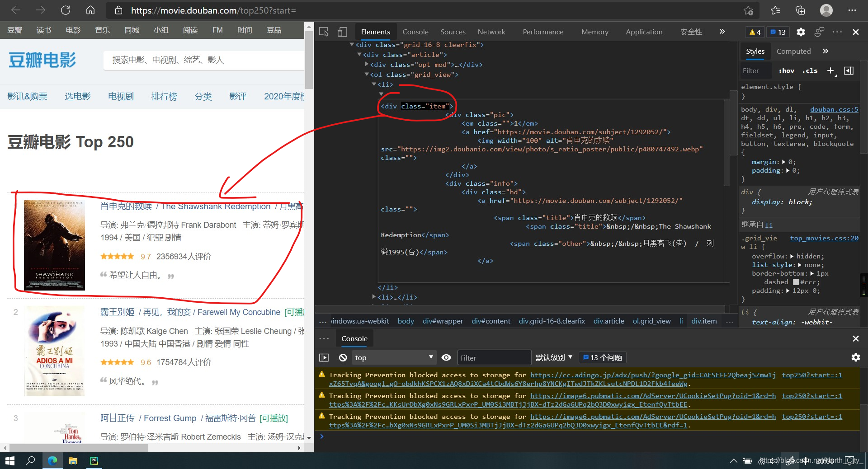Open DevTools settings gear
This screenshot has width=868, height=469.
coord(801,32)
